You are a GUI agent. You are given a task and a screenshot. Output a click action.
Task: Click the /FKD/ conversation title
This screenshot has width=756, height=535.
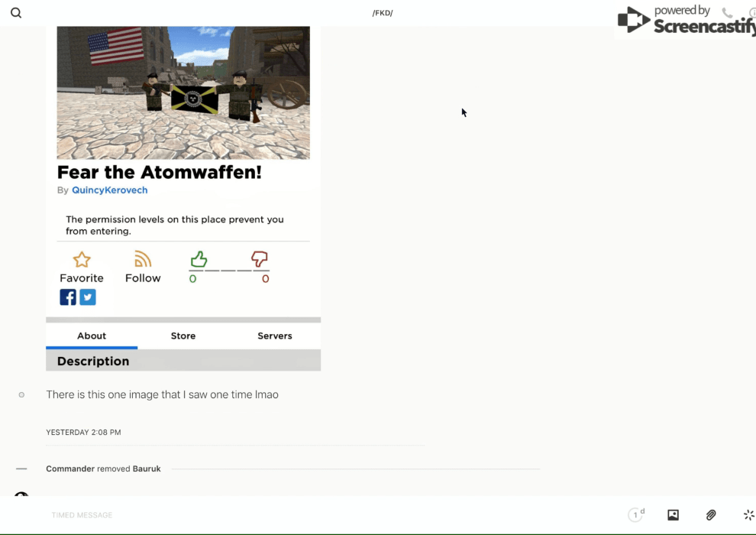click(x=383, y=13)
